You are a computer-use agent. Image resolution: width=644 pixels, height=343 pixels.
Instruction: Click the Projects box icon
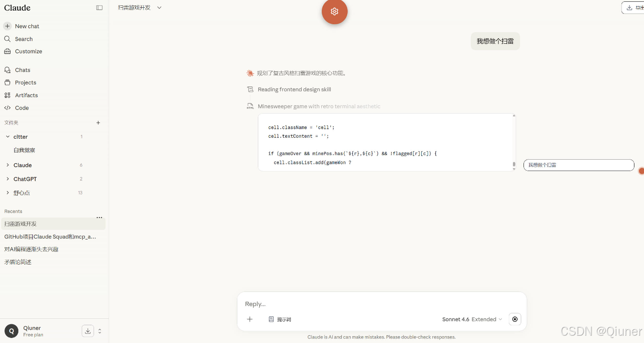[7, 83]
